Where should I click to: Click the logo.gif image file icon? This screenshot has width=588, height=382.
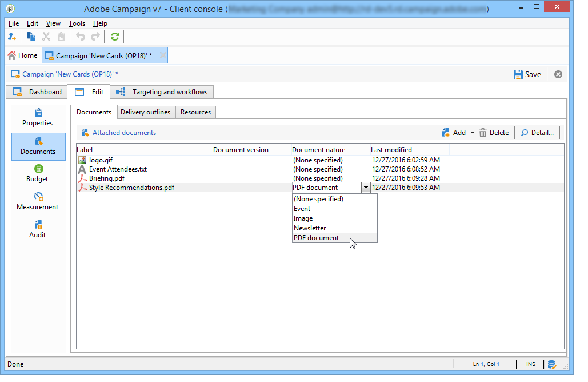click(x=82, y=160)
